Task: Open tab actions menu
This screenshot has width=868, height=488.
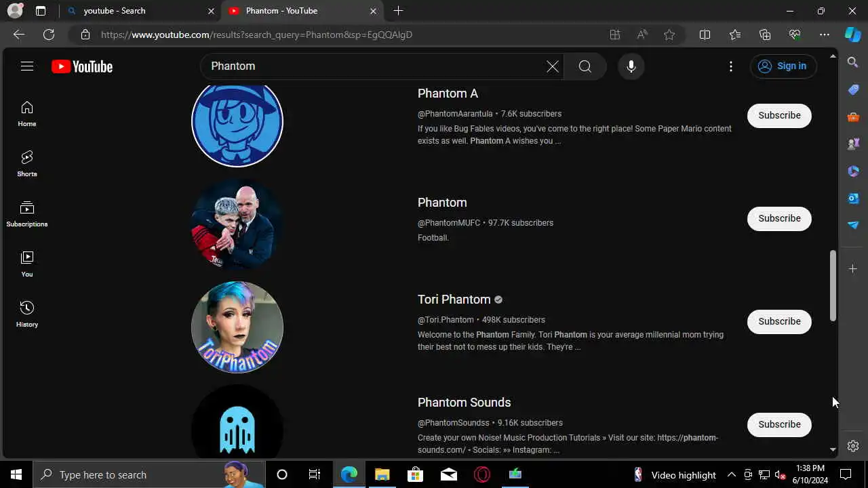Action: 41,11
